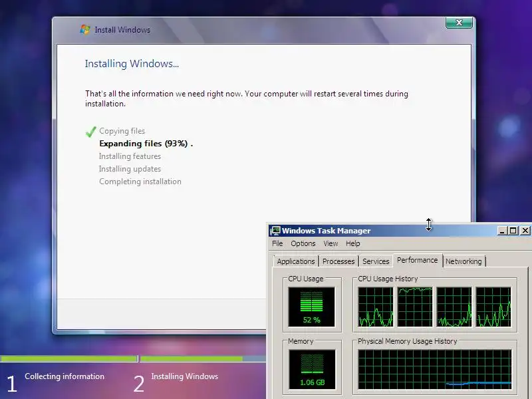Click the 'Installing features' step text
Screen dimensions: 532x399
[130, 156]
